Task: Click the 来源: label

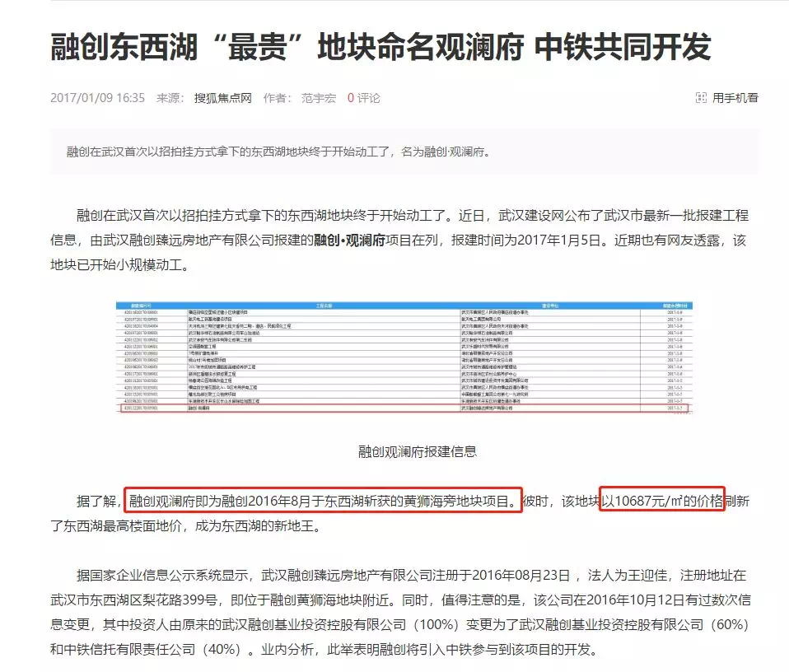Action: (x=170, y=98)
